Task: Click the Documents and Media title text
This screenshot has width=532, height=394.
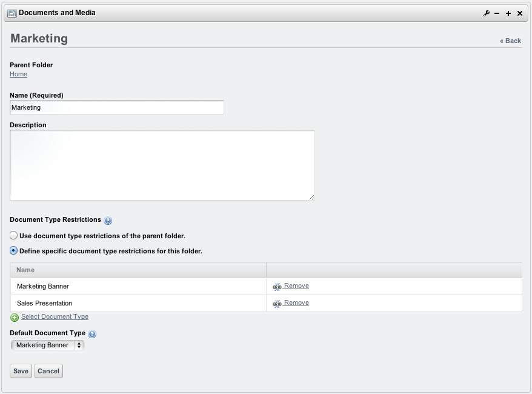Action: (57, 13)
